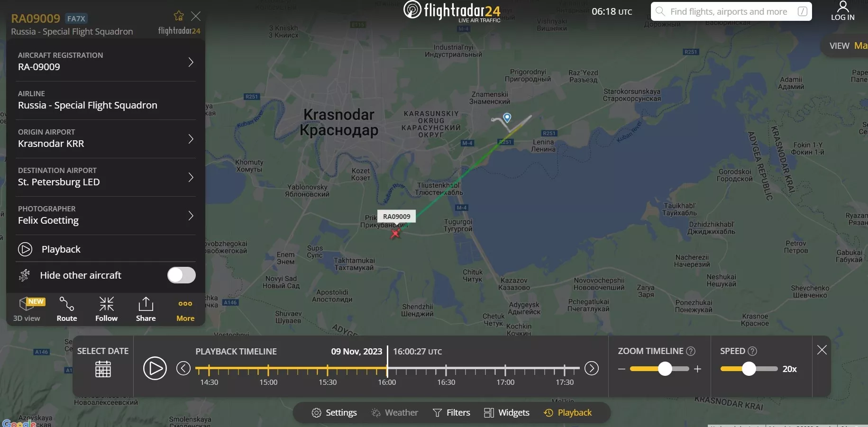Image resolution: width=868 pixels, height=427 pixels.
Task: Share this flight with the Share icon
Action: click(146, 309)
